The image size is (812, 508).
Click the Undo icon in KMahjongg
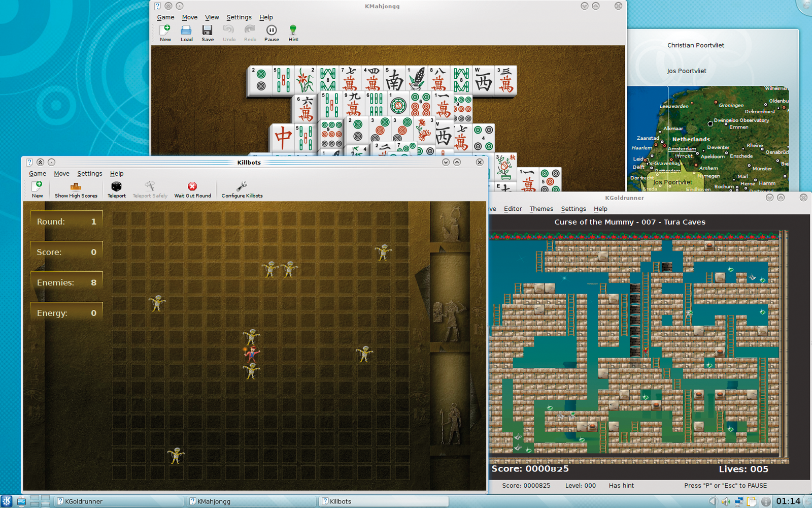click(229, 33)
